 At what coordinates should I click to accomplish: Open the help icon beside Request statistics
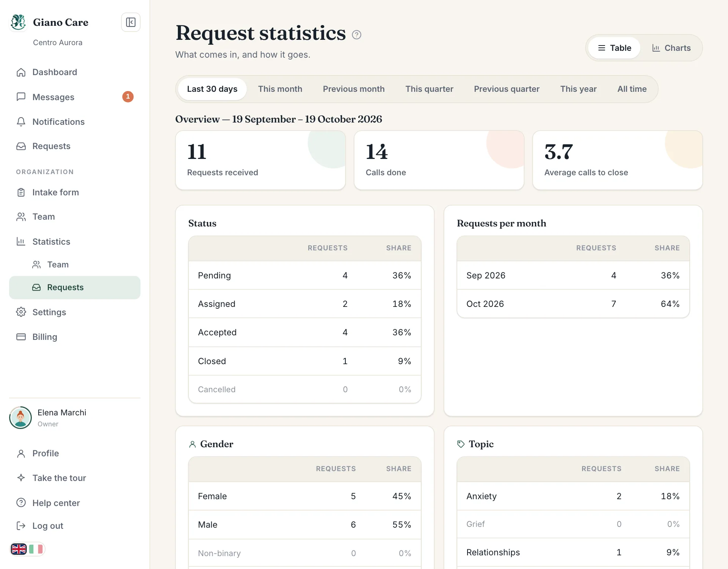tap(356, 35)
